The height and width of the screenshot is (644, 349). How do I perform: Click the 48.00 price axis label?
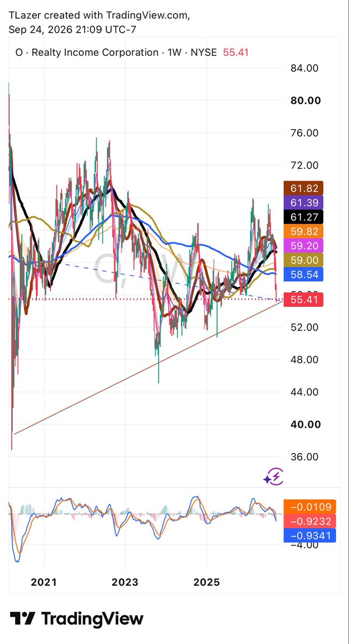pos(306,360)
